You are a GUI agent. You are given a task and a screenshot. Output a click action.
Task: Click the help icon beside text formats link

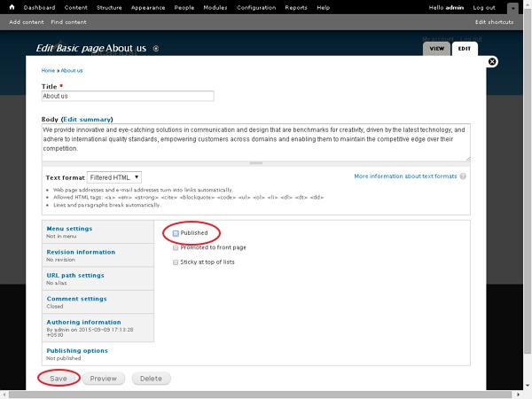tap(463, 176)
